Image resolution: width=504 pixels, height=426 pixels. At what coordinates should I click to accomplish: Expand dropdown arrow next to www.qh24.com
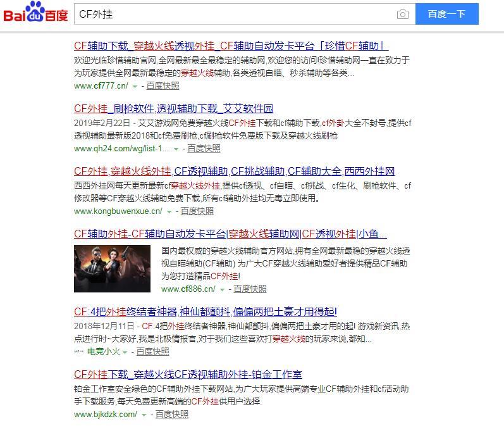(x=176, y=149)
